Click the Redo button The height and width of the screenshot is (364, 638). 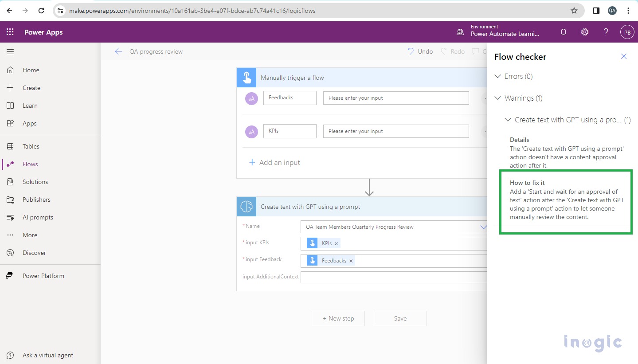click(453, 51)
